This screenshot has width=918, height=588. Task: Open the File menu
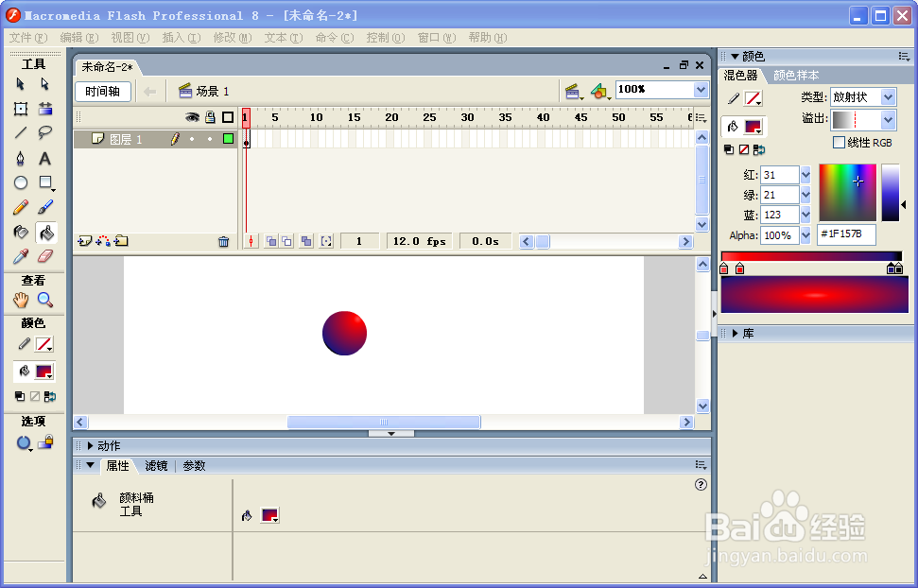[x=28, y=38]
